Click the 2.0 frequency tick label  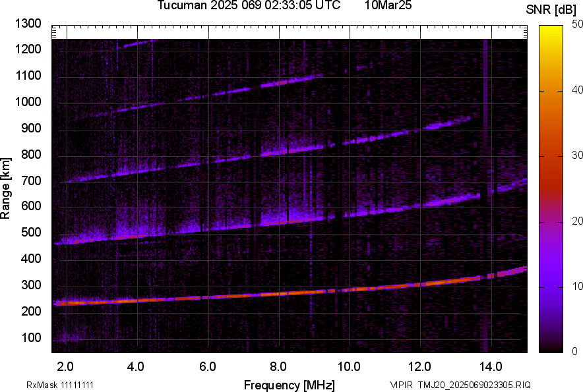pyautogui.click(x=65, y=366)
